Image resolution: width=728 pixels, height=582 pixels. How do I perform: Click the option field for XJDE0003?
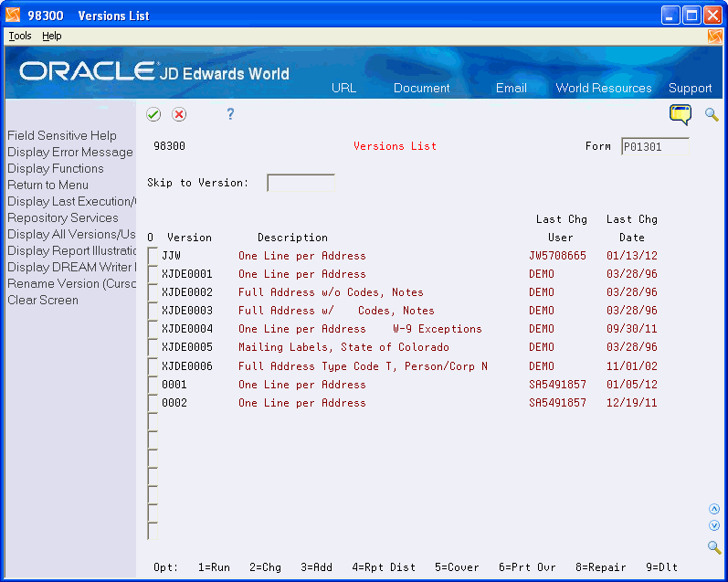coord(153,311)
